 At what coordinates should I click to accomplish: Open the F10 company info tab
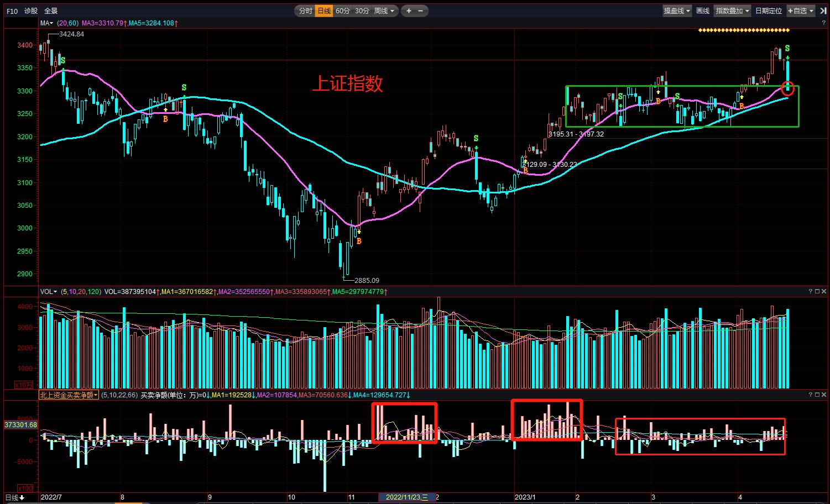pos(12,11)
